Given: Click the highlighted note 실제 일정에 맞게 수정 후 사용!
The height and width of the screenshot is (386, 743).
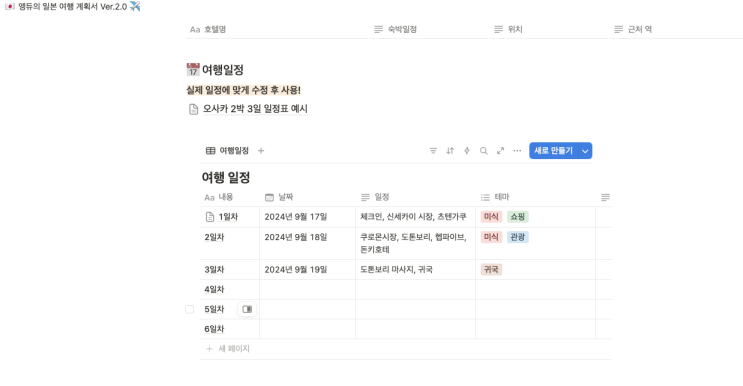Looking at the screenshot, I should click(244, 90).
